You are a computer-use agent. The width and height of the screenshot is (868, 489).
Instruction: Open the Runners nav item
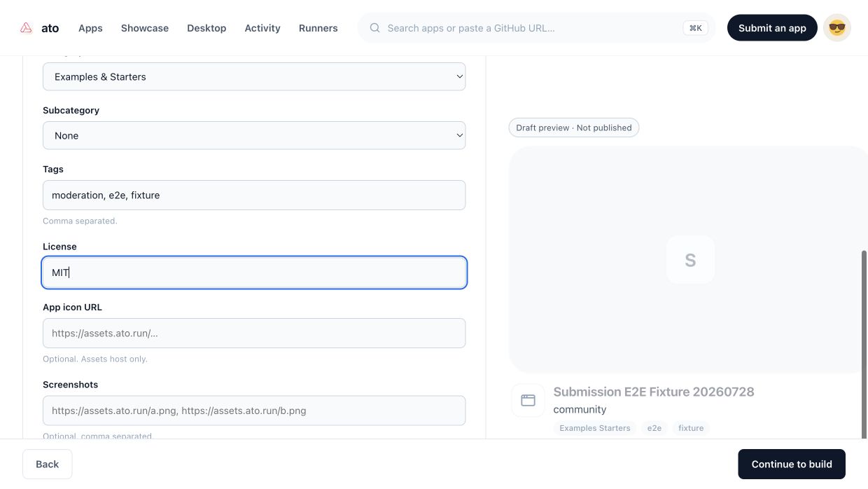(318, 28)
